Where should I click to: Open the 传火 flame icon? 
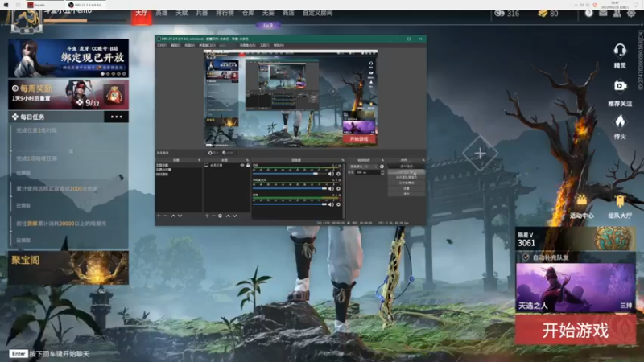coord(620,122)
